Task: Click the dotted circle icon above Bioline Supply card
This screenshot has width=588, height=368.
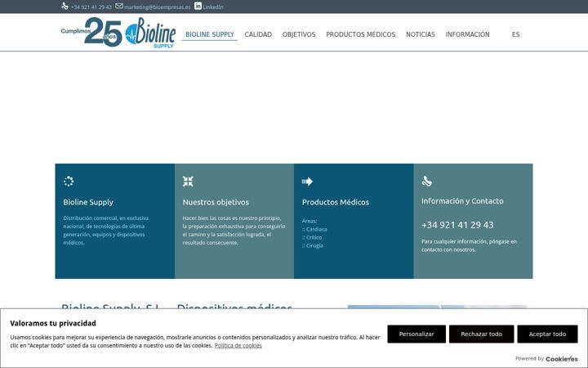Action: 69,182
